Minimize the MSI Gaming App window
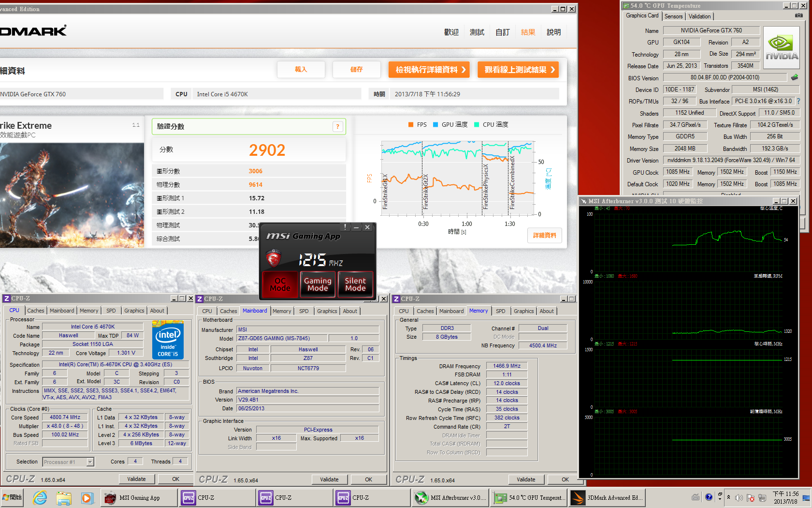 [356, 227]
